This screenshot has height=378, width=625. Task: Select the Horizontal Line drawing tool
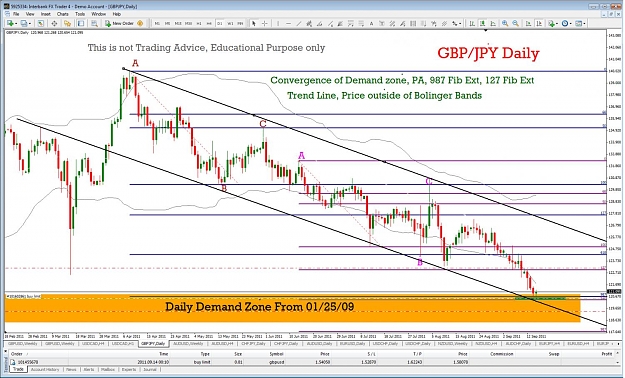pyautogui.click(x=289, y=24)
